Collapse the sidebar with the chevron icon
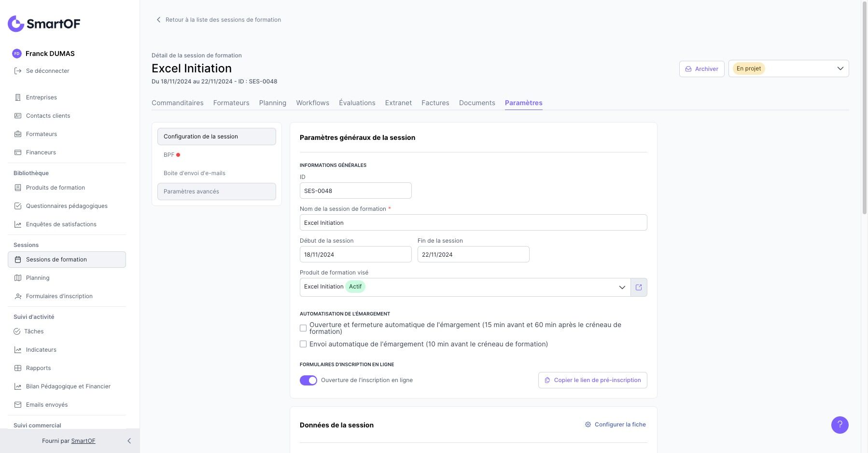This screenshot has width=868, height=453. point(129,441)
